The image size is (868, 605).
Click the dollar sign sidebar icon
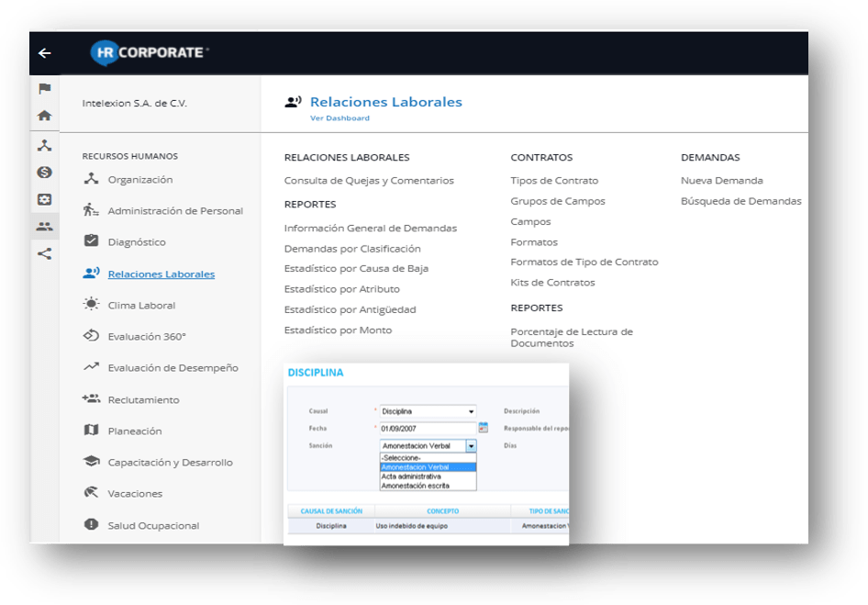pos(44,173)
